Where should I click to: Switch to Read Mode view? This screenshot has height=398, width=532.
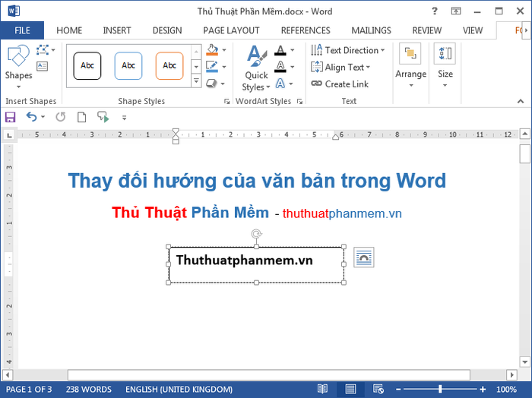[322, 389]
